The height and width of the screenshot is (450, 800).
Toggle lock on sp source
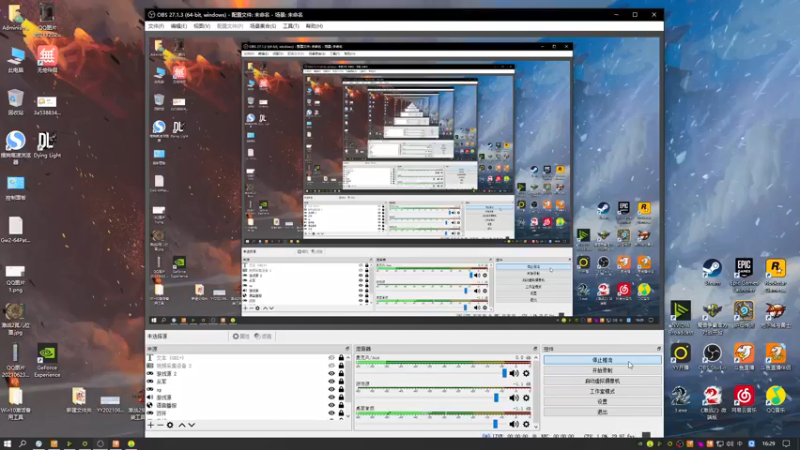pyautogui.click(x=341, y=389)
